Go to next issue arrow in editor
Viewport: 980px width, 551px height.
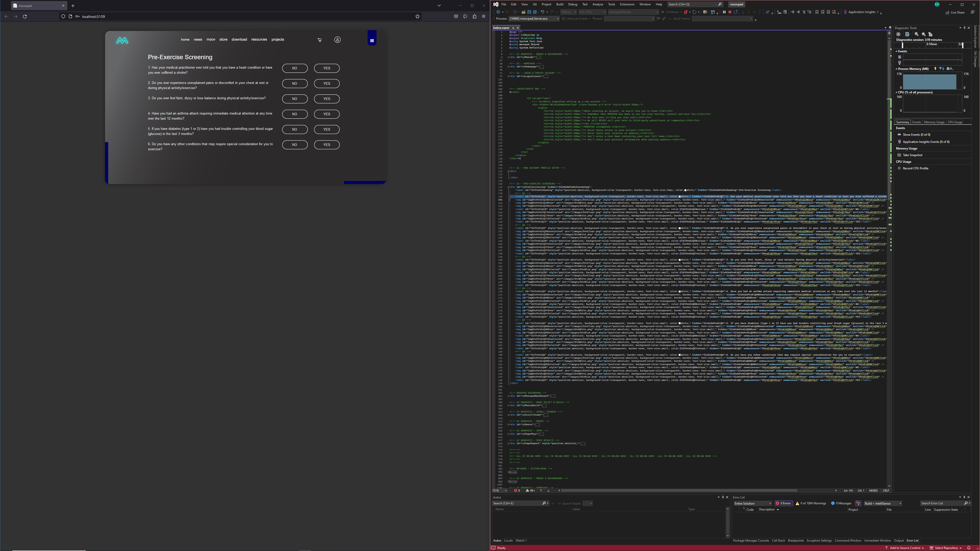click(x=548, y=491)
